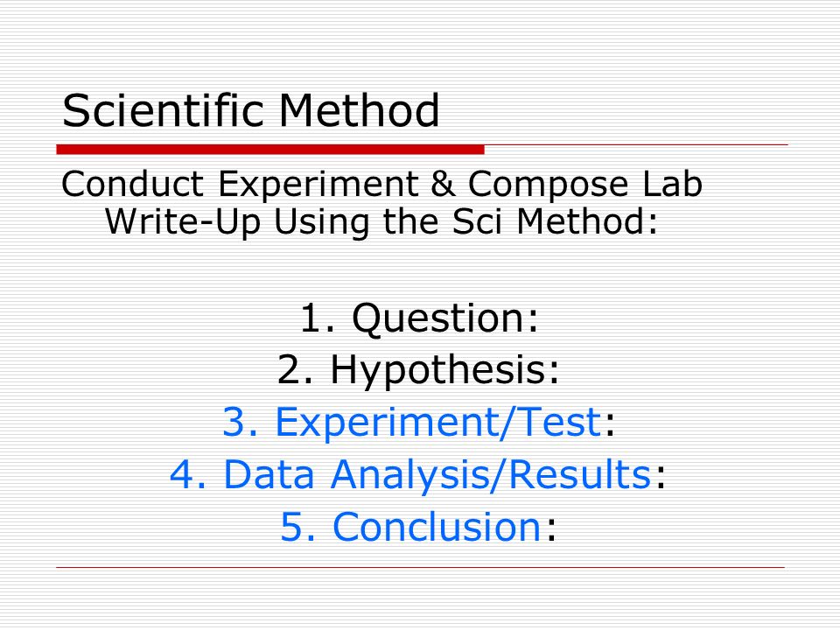Click the word "Experiment" in the subtitle line
The height and width of the screenshot is (630, 840).
(318, 185)
